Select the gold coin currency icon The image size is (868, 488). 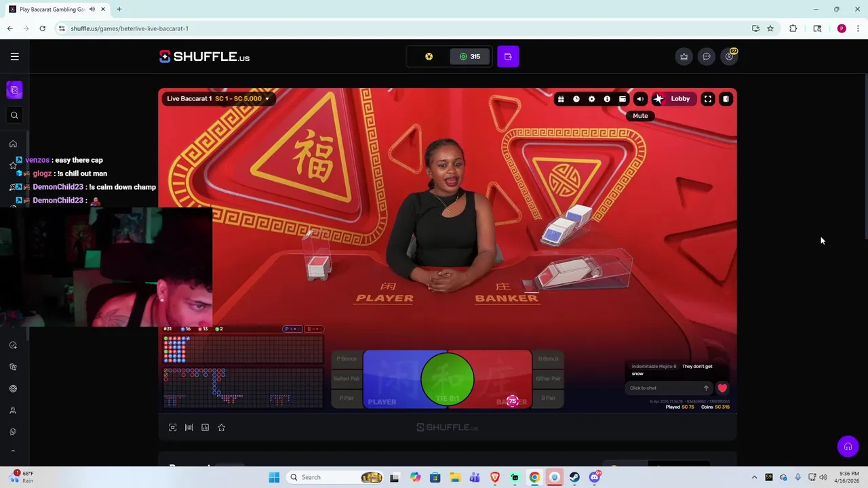(x=429, y=56)
